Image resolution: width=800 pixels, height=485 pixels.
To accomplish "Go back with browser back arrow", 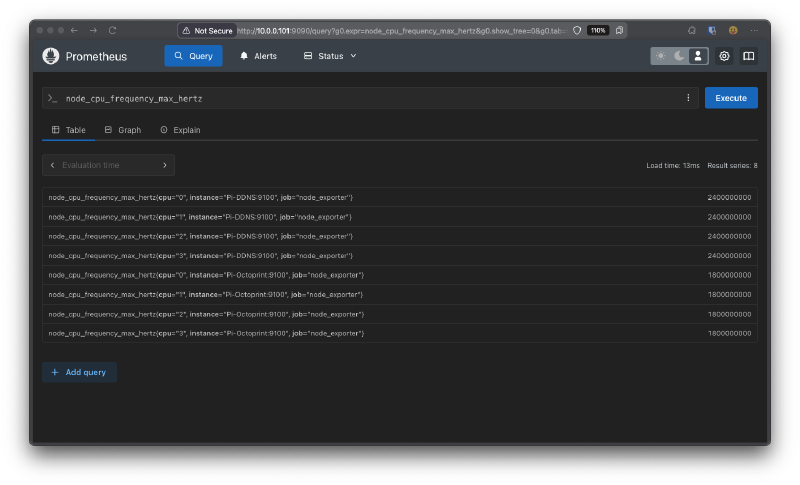I will coord(74,31).
